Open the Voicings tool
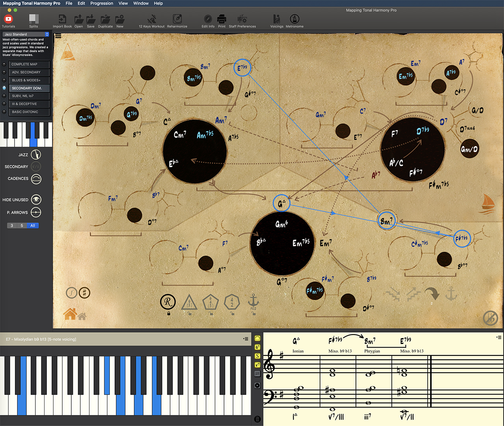 click(277, 19)
